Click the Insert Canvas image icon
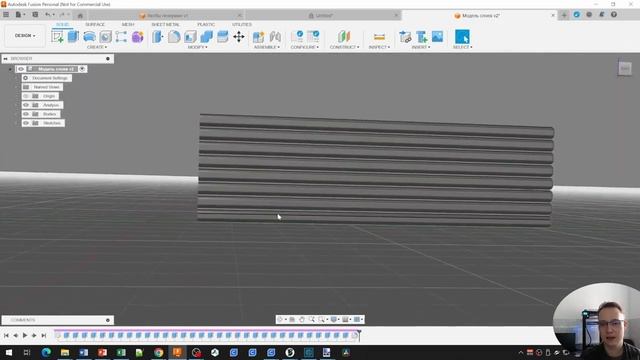640x360 pixels. [437, 36]
